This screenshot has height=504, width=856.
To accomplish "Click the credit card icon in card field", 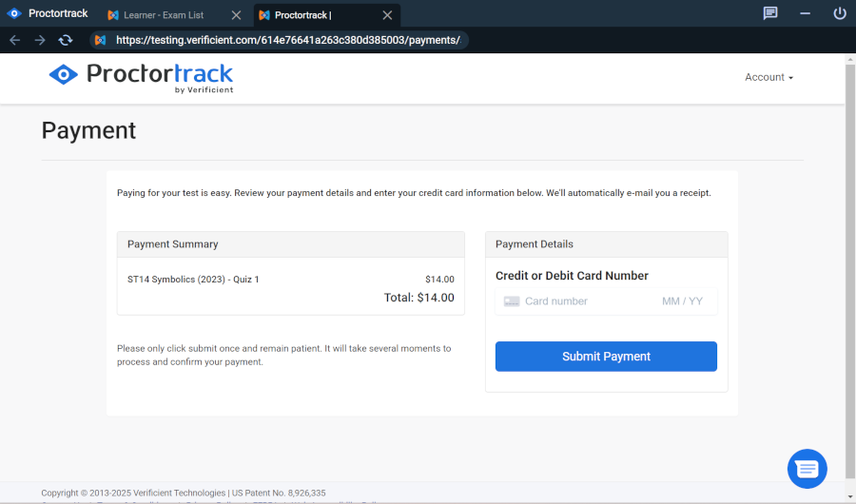I will click(x=512, y=301).
